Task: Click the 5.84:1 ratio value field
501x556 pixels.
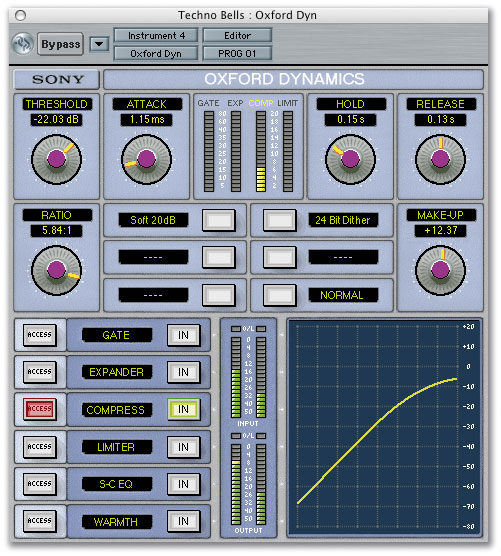Action: point(56,230)
